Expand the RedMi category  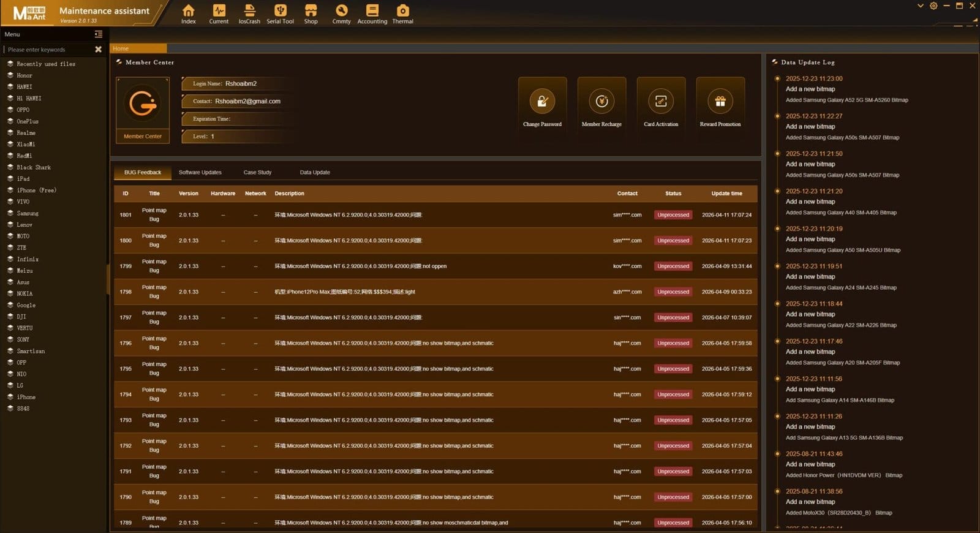click(x=20, y=156)
